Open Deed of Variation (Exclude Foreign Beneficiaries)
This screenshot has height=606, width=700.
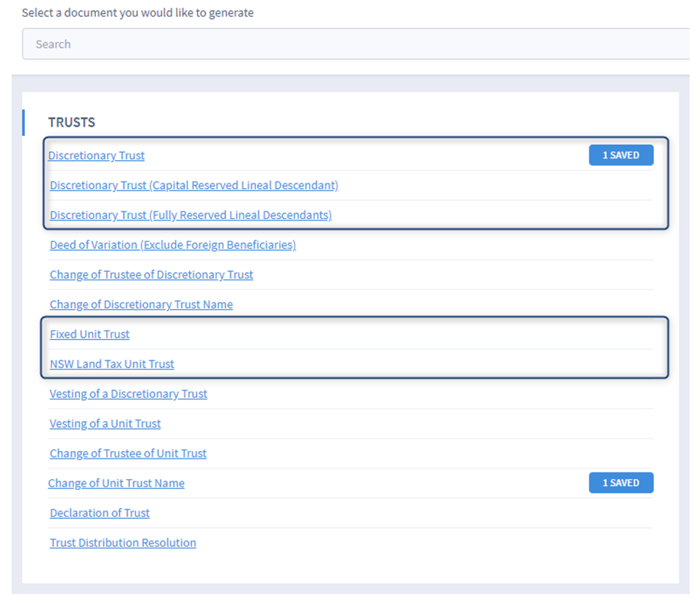pyautogui.click(x=172, y=245)
